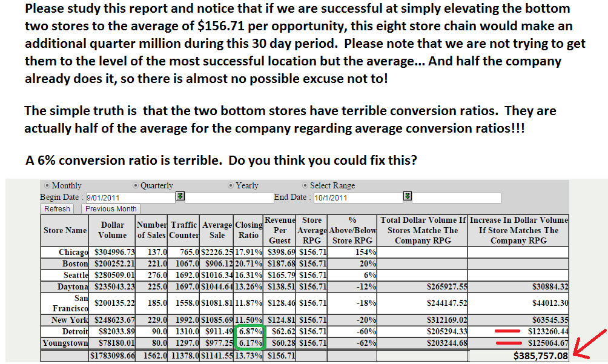The height and width of the screenshot is (364, 608).
Task: Click Detroit's increase value $123260.44
Action: [518, 332]
